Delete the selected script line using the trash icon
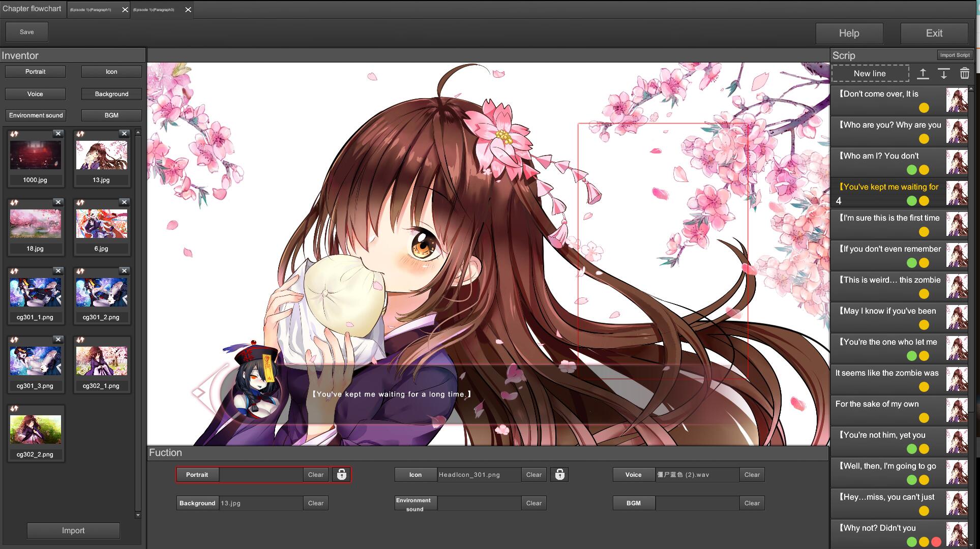 965,74
